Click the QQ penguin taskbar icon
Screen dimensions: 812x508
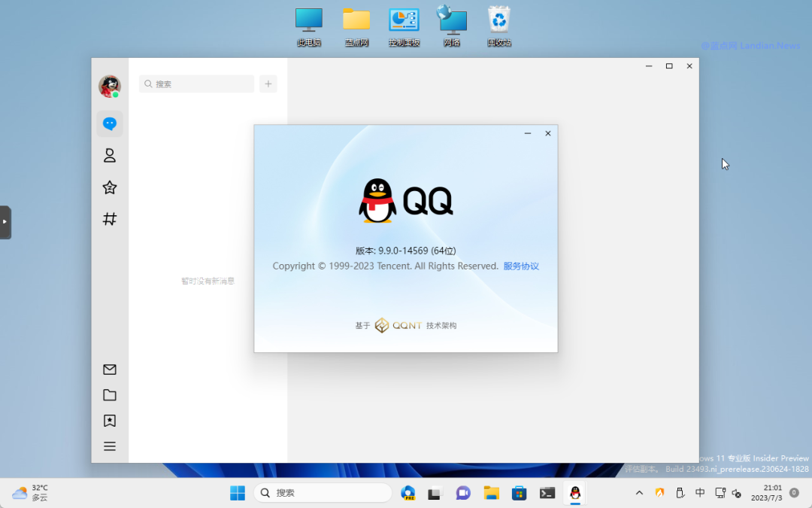(575, 493)
